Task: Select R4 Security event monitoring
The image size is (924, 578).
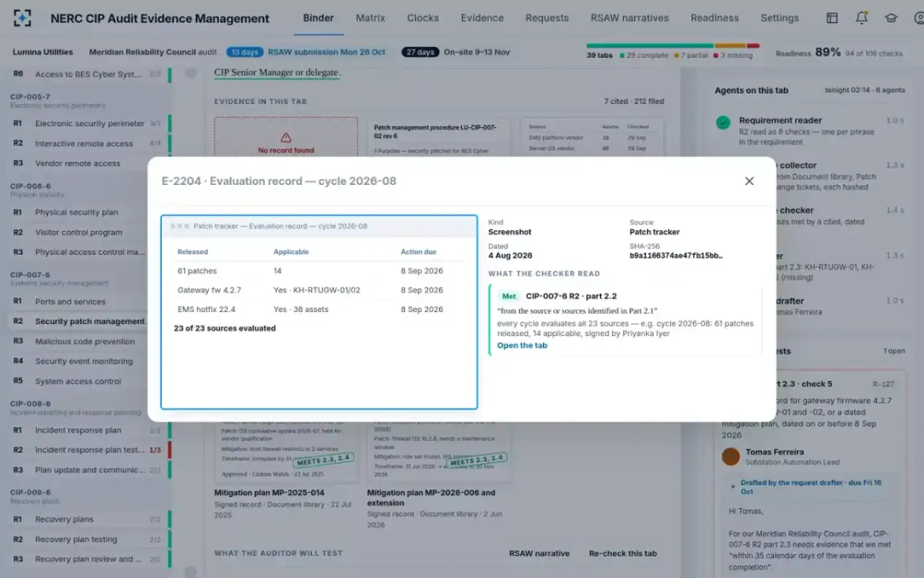Action: click(x=88, y=361)
